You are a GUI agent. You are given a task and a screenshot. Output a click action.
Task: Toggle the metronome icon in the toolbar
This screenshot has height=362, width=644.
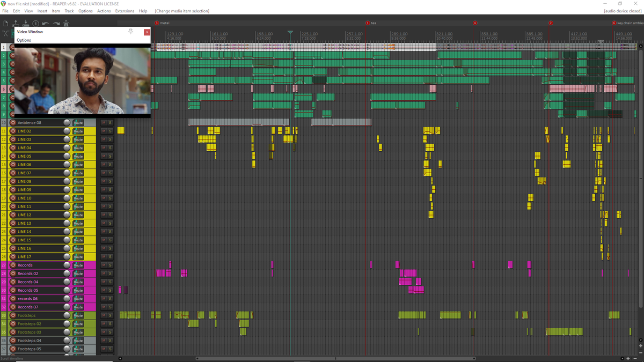coord(66,23)
